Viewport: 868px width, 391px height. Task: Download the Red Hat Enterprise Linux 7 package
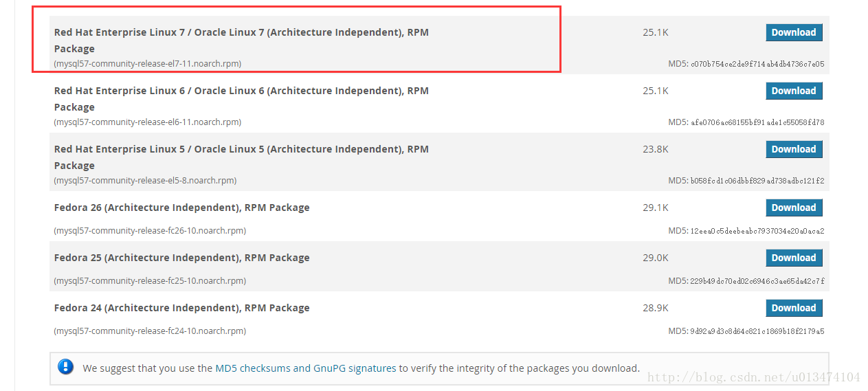794,32
